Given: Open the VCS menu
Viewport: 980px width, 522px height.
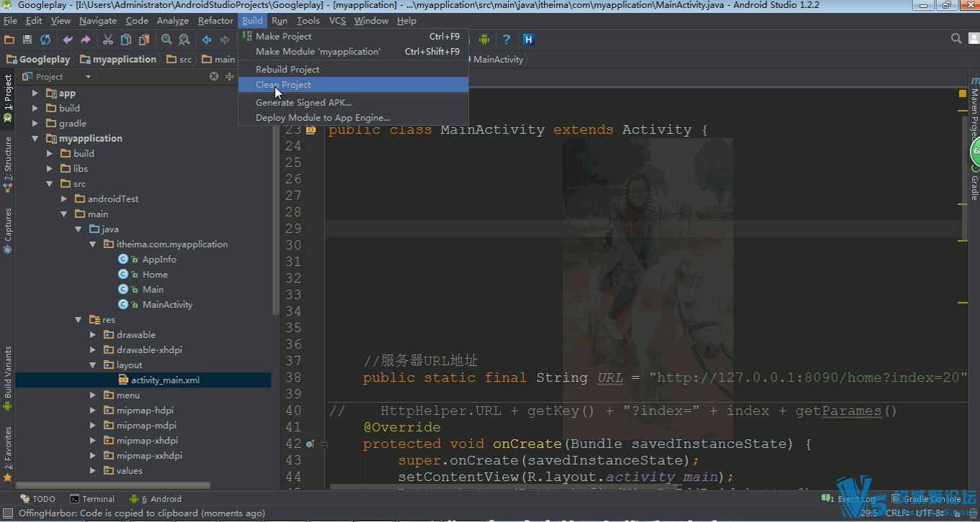Looking at the screenshot, I should pyautogui.click(x=337, y=21).
